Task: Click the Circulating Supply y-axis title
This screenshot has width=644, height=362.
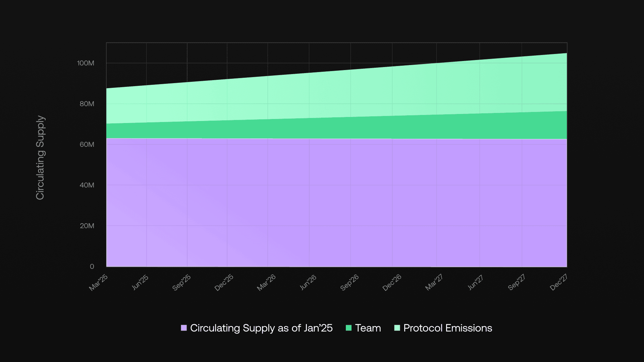Action: tap(40, 158)
